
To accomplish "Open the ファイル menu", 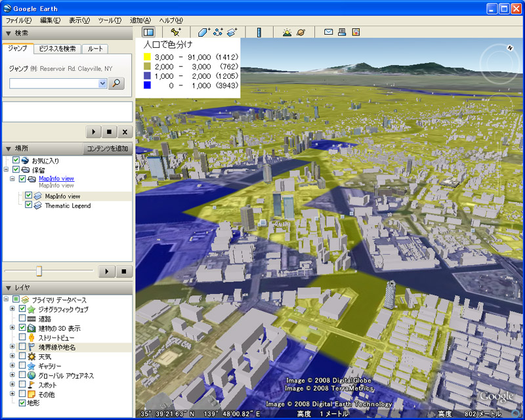I will pyautogui.click(x=19, y=20).
